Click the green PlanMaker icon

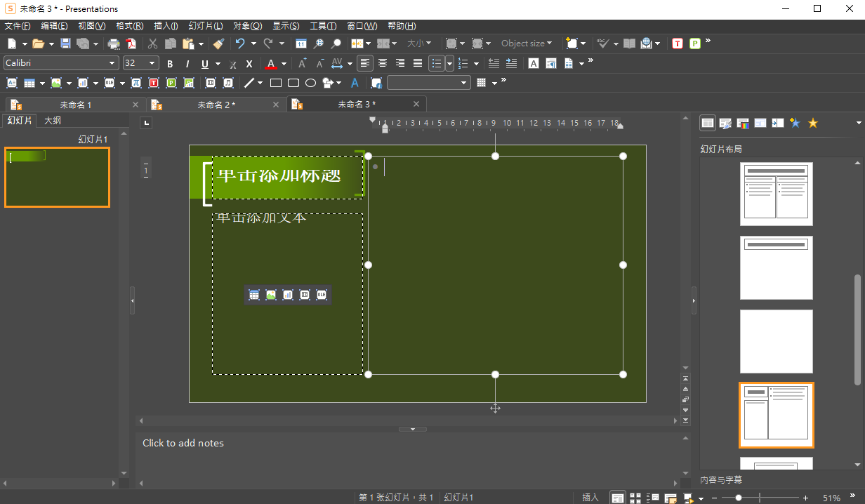click(694, 44)
